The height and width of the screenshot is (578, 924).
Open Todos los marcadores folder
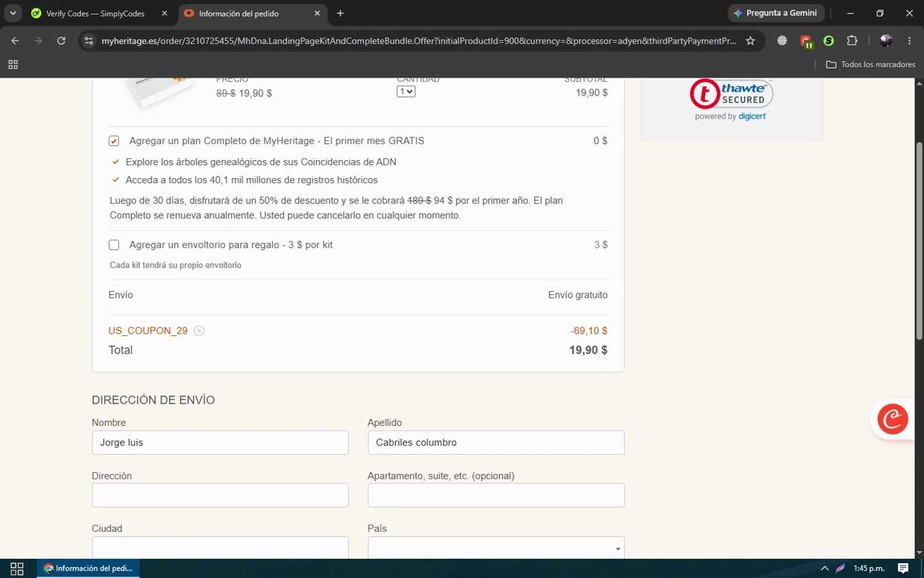point(870,64)
